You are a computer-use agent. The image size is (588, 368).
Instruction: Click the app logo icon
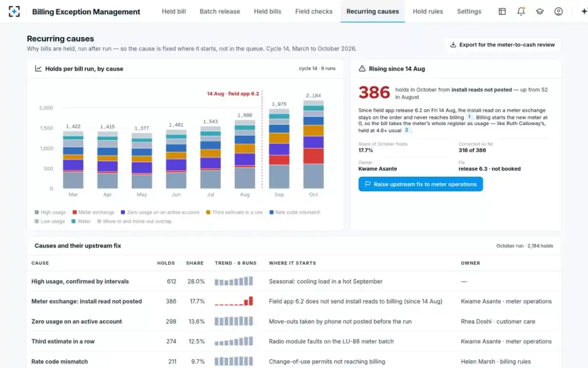[15, 11]
